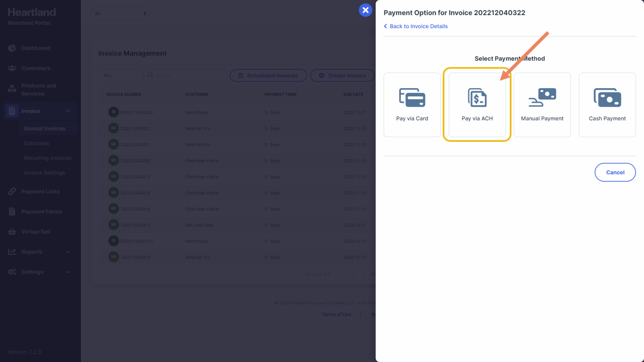Click the Cash Payment banknotes icon
Screen dimensions: 644x362
click(607, 98)
